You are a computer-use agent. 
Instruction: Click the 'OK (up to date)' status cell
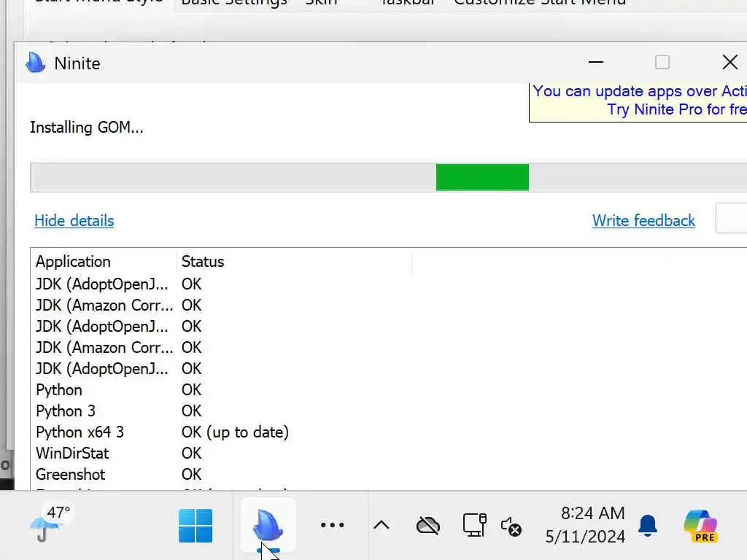click(235, 432)
